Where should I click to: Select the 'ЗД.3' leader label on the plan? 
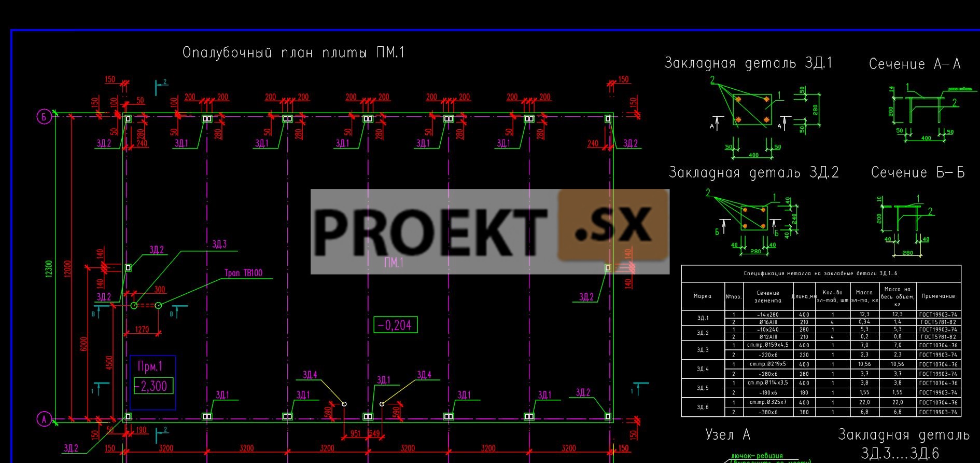[x=219, y=244]
